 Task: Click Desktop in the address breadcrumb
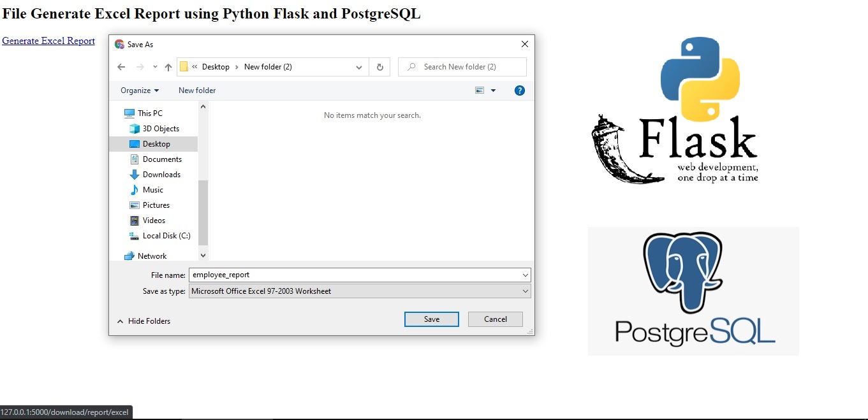point(216,66)
